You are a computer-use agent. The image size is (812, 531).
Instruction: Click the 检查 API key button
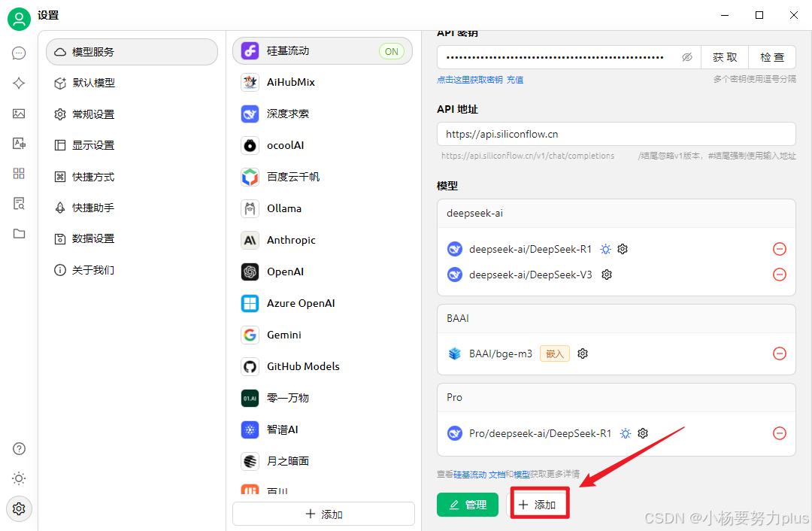point(772,57)
